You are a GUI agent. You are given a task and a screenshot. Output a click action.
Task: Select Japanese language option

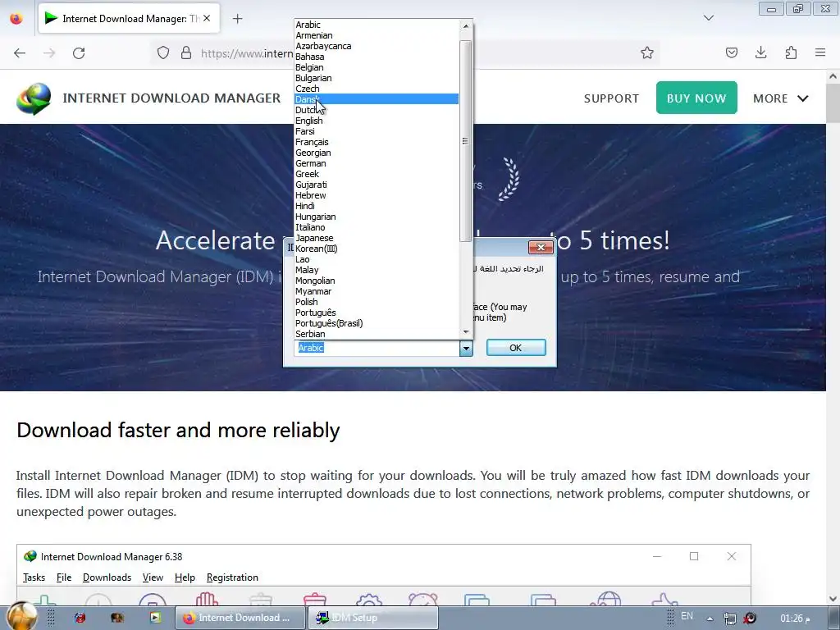coord(377,238)
